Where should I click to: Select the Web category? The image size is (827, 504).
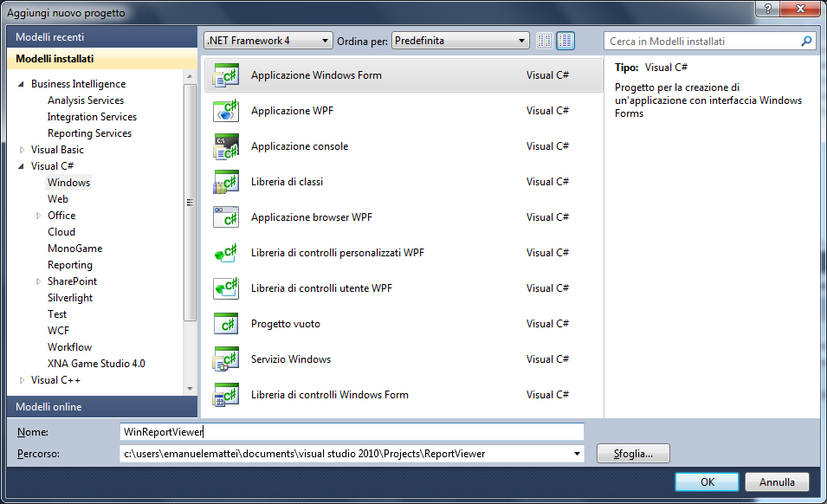point(57,199)
